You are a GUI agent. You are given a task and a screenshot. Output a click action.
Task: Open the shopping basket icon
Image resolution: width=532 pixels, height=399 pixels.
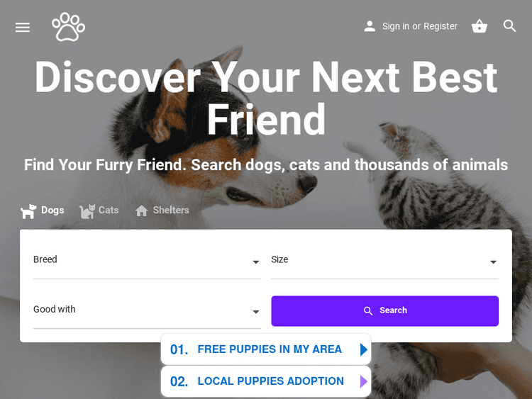tap(480, 26)
